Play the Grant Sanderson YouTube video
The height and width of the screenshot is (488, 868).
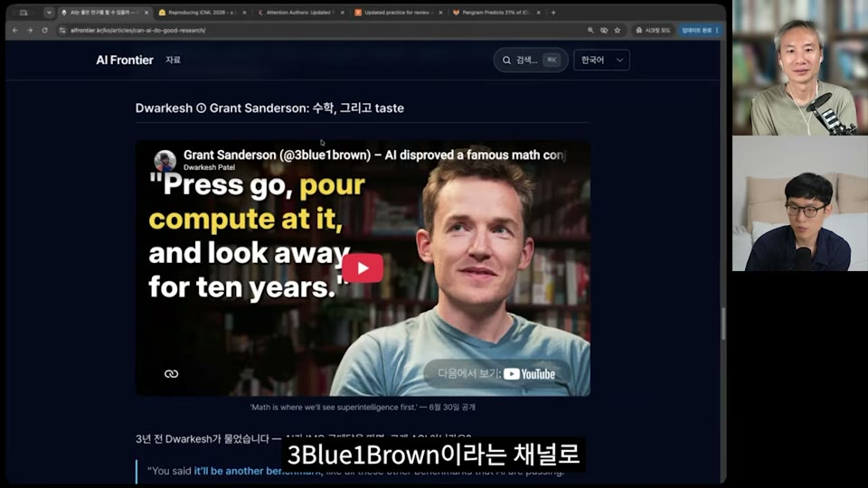click(x=363, y=267)
